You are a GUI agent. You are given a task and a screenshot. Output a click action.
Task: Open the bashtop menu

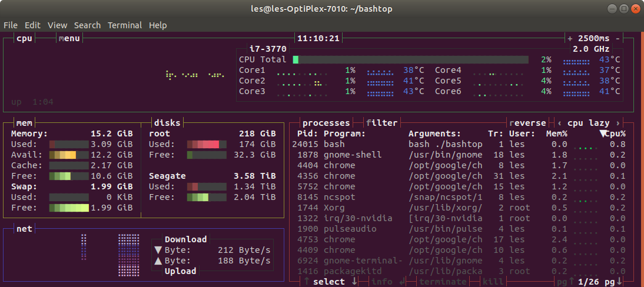[69, 39]
